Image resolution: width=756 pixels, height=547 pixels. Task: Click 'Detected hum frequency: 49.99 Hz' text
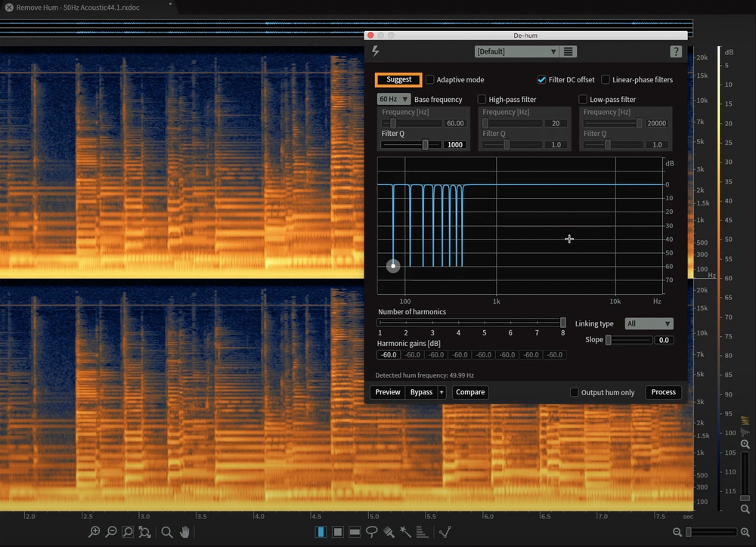click(x=424, y=375)
